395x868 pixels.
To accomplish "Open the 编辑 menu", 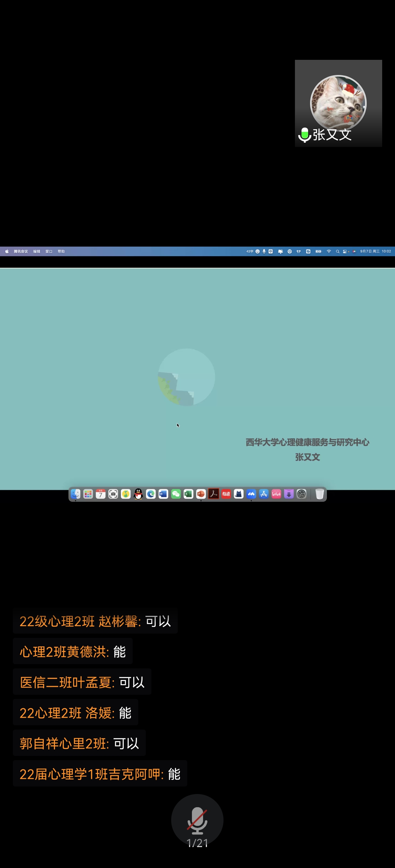I will (37, 252).
